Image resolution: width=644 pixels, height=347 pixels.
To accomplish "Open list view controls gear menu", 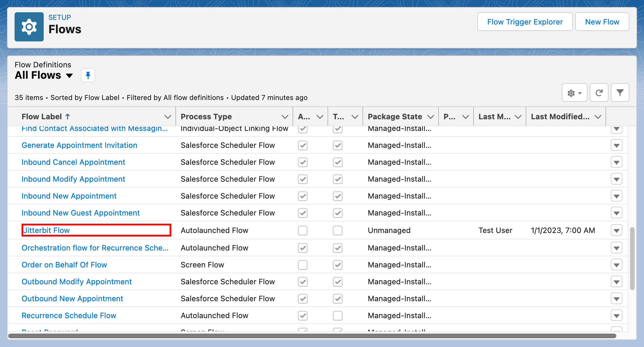I will 574,93.
